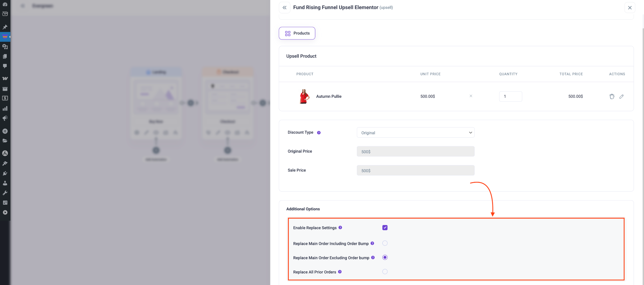
Task: Click the Original Price label
Action: (x=300, y=151)
